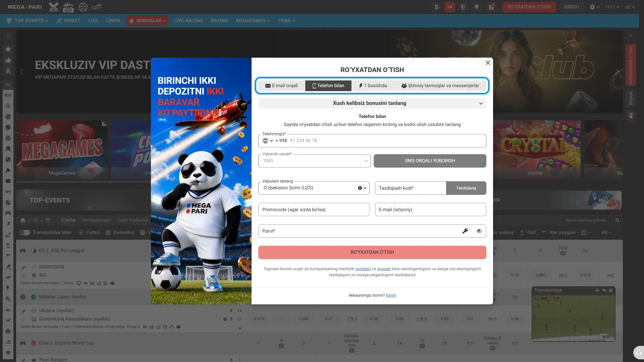The image size is (644, 362).
Task: Click SMS ORQALI YUBORISH button
Action: [430, 161]
